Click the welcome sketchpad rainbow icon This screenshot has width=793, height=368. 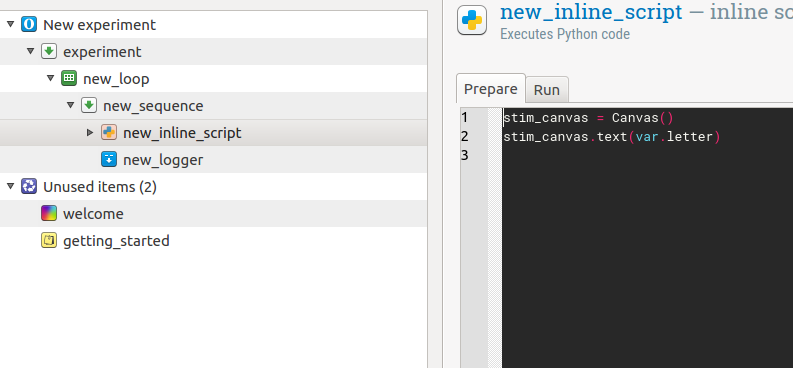pyautogui.click(x=49, y=213)
